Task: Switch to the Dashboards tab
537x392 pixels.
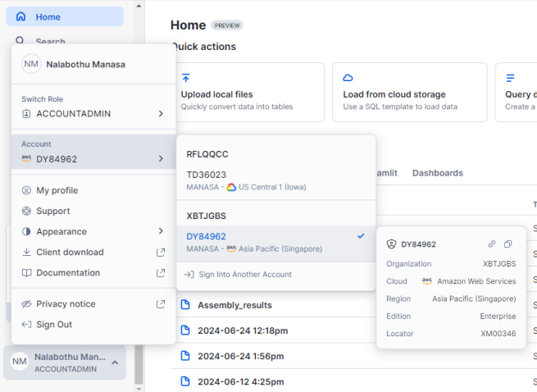Action: click(437, 173)
